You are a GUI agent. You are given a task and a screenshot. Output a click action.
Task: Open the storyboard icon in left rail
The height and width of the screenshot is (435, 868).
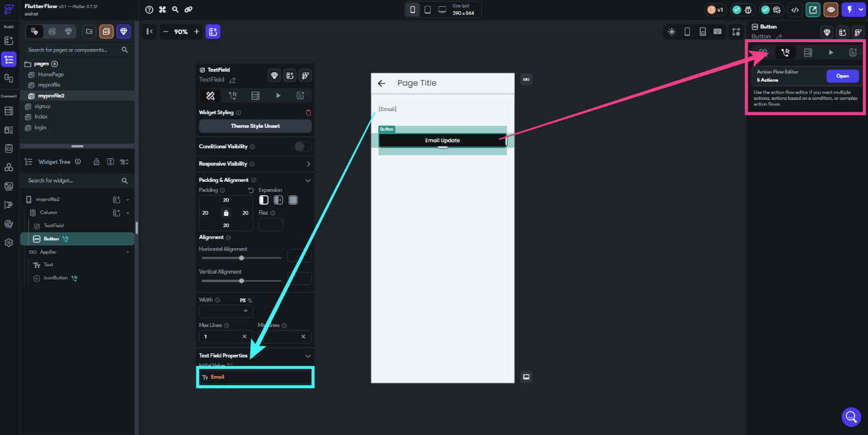tap(9, 78)
